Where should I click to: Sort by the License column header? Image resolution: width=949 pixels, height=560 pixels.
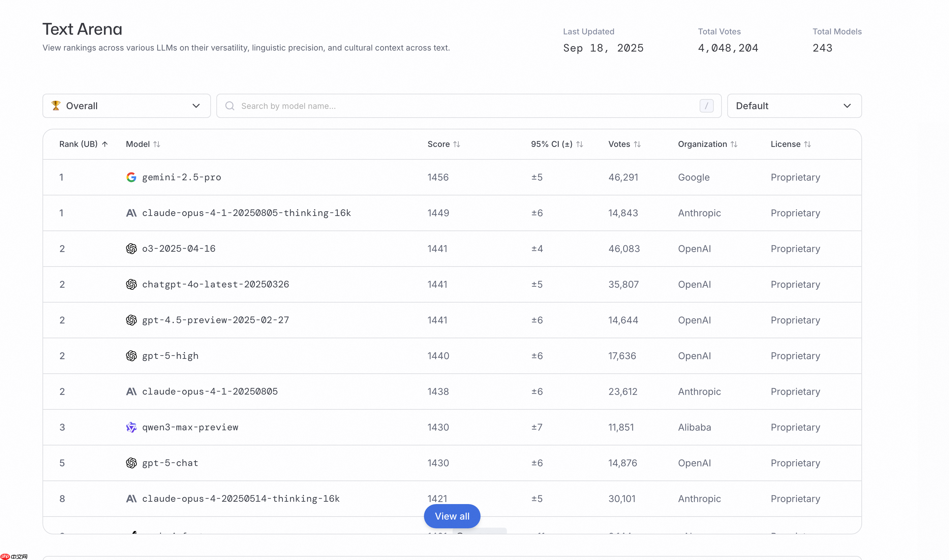(790, 144)
